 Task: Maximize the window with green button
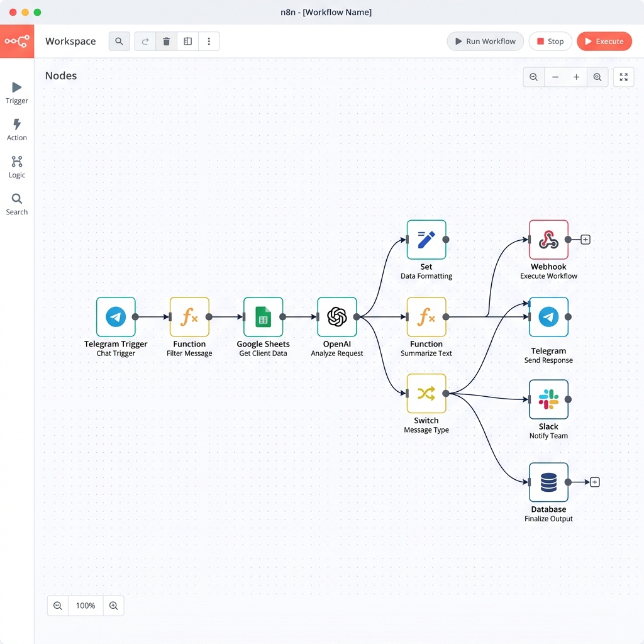(37, 13)
